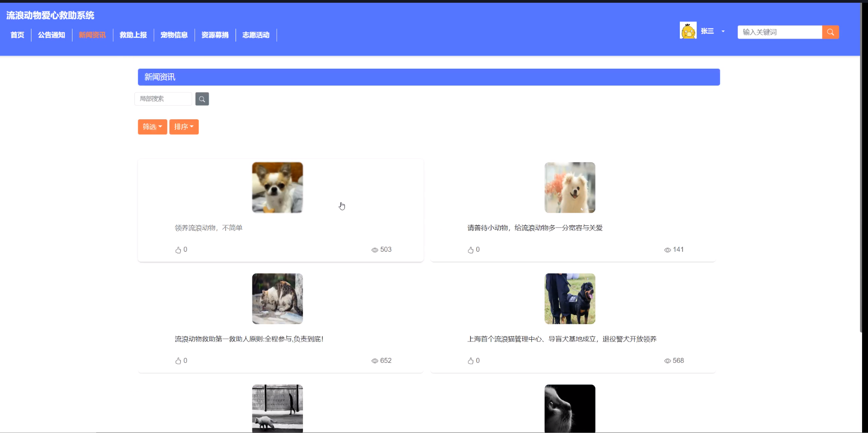Expand the user menu arrow beside 张三
Screen dimensions: 868x433
pos(723,31)
